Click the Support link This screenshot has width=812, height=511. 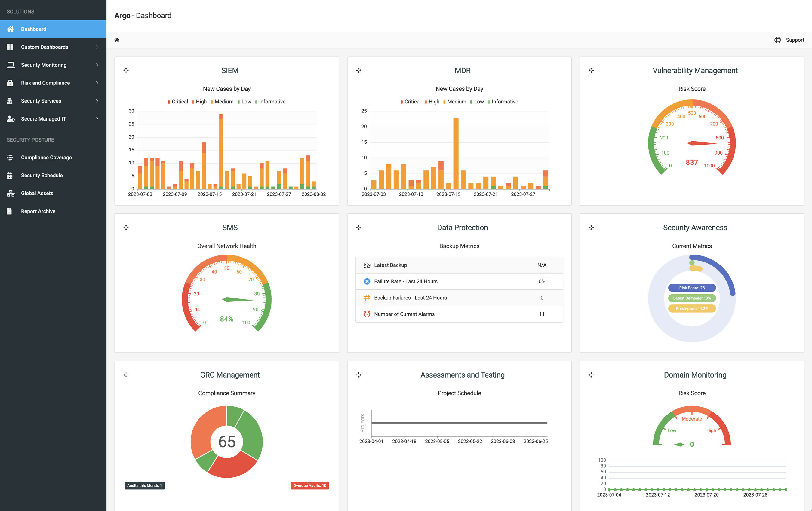click(795, 40)
